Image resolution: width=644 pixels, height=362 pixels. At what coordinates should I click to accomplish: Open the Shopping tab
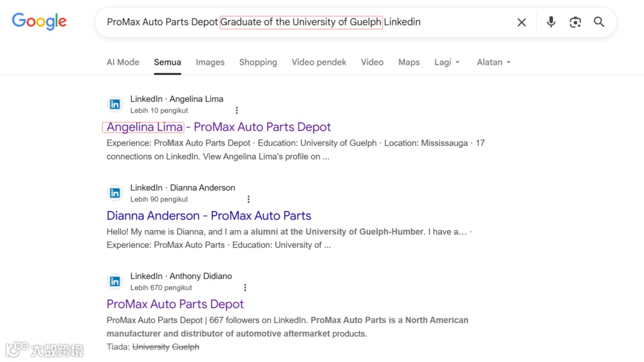(x=258, y=62)
